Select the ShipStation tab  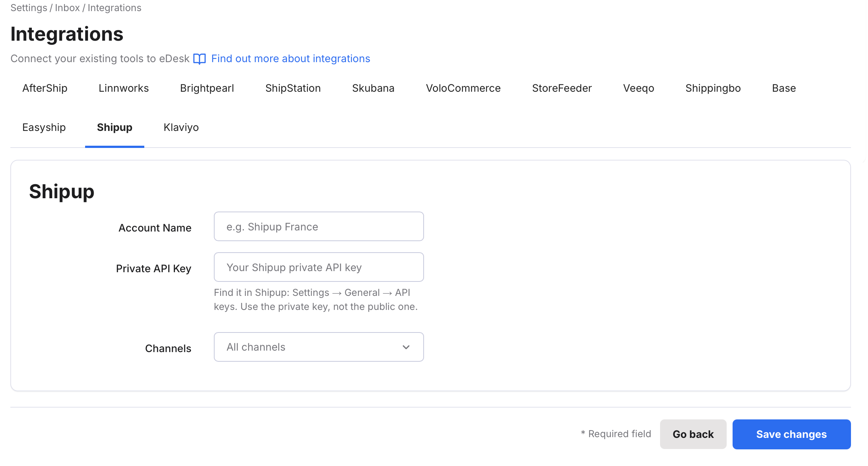point(293,88)
